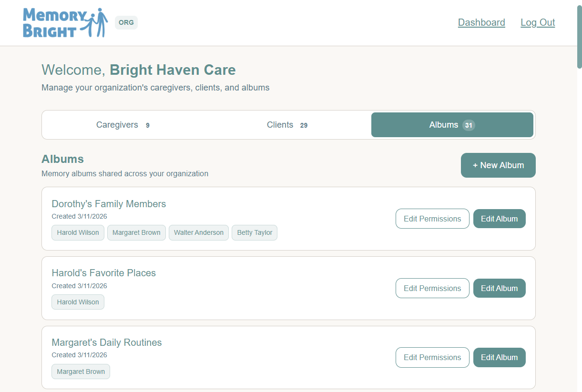This screenshot has width=582, height=392.
Task: Open the Dashboard link
Action: pyautogui.click(x=481, y=22)
